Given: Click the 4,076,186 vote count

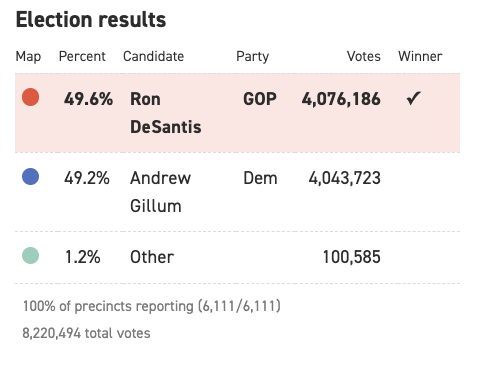Looking at the screenshot, I should point(341,99).
